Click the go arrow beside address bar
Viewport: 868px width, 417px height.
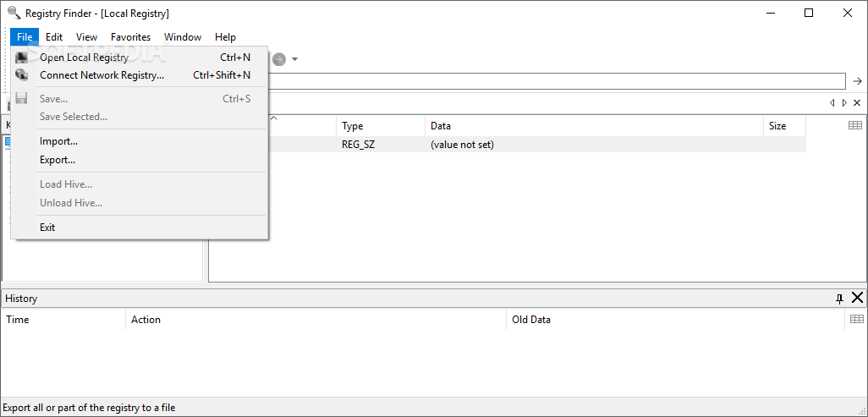pyautogui.click(x=857, y=81)
